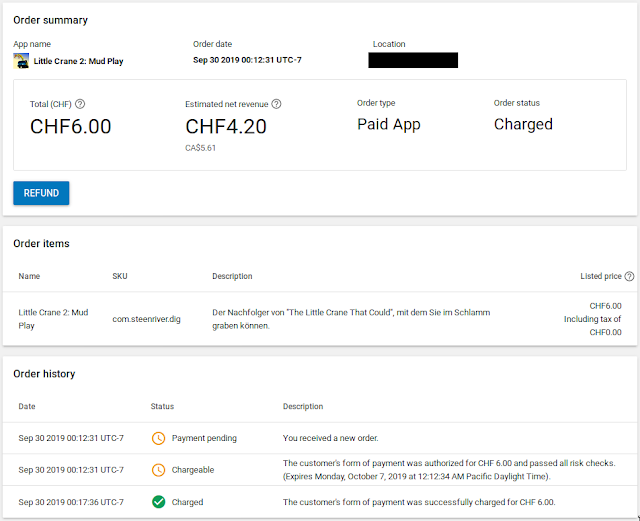The width and height of the screenshot is (640, 521).
Task: Select the listed price CHF6.00 cell
Action: pyautogui.click(x=605, y=306)
